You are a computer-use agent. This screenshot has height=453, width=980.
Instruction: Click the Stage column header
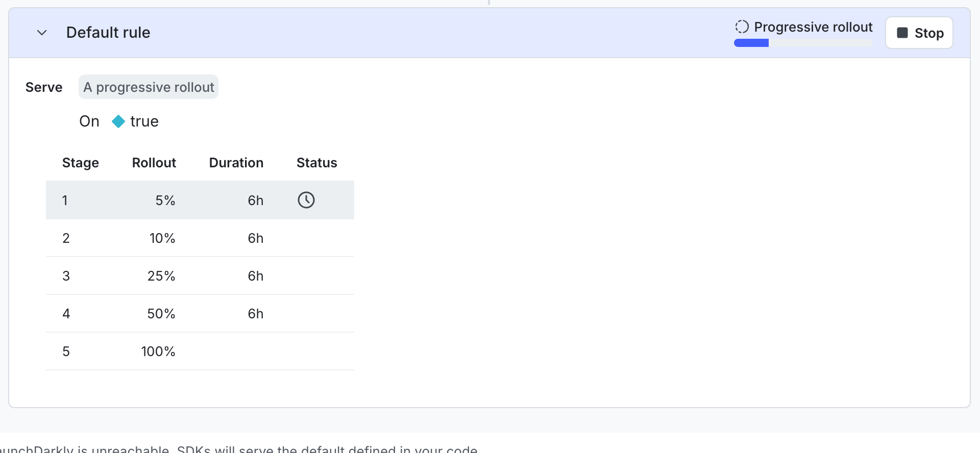[x=81, y=163]
